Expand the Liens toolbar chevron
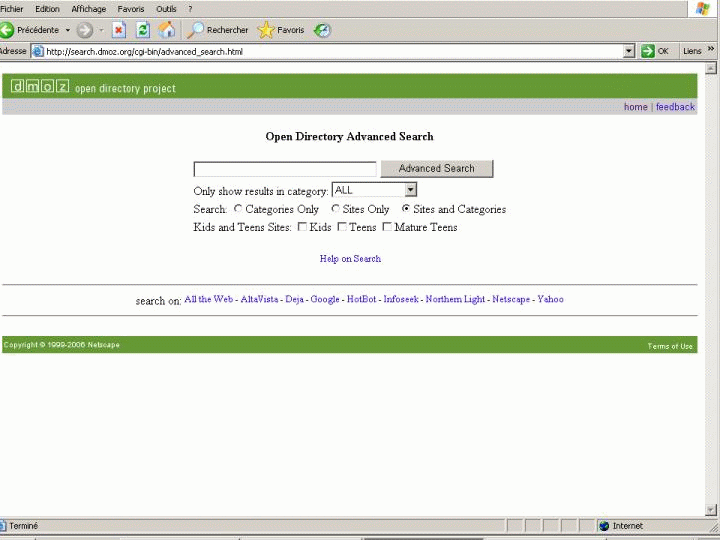 coord(711,49)
